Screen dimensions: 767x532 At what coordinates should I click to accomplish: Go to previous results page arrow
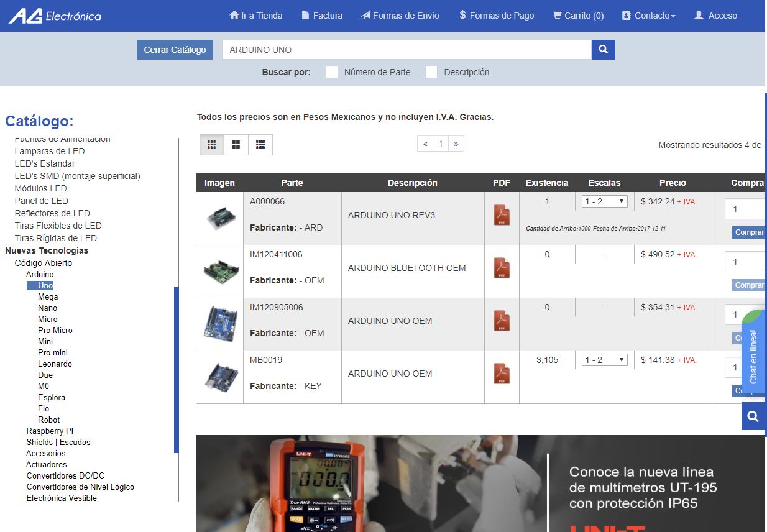coord(425,144)
